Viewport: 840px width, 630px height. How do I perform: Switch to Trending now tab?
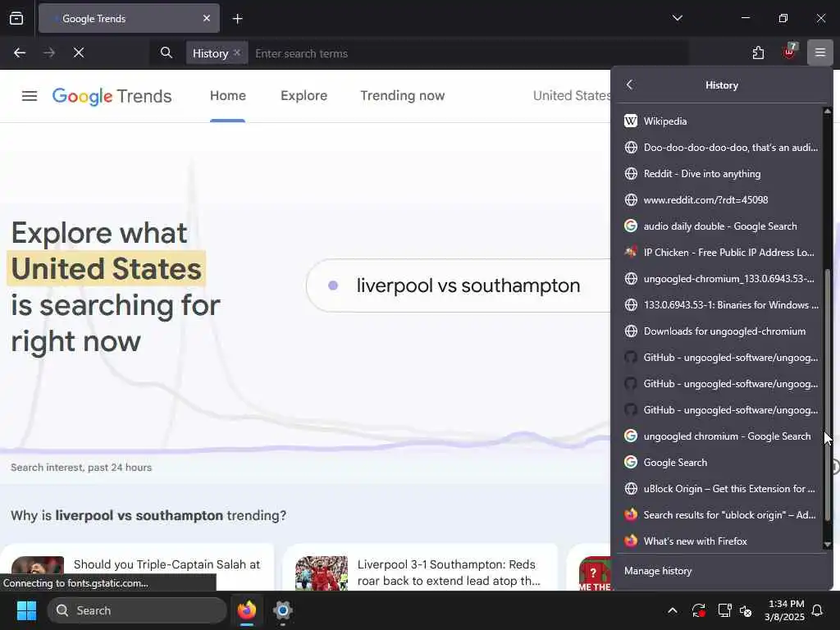(x=402, y=96)
